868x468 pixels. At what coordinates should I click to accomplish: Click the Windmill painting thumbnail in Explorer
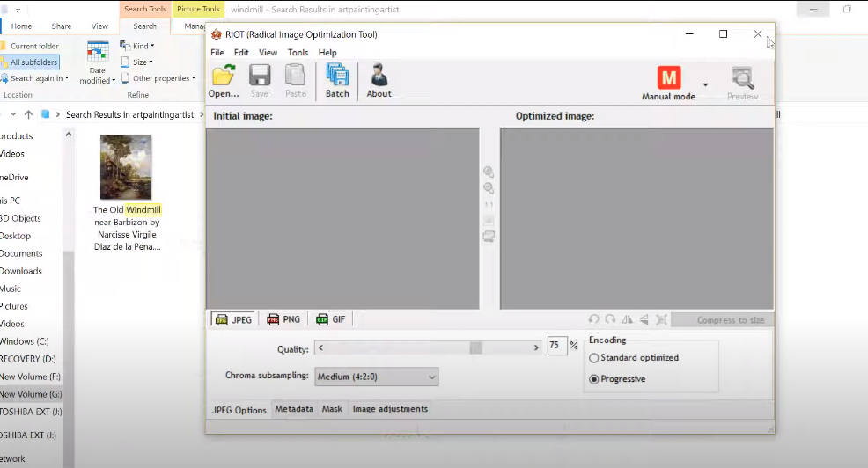pos(126,167)
